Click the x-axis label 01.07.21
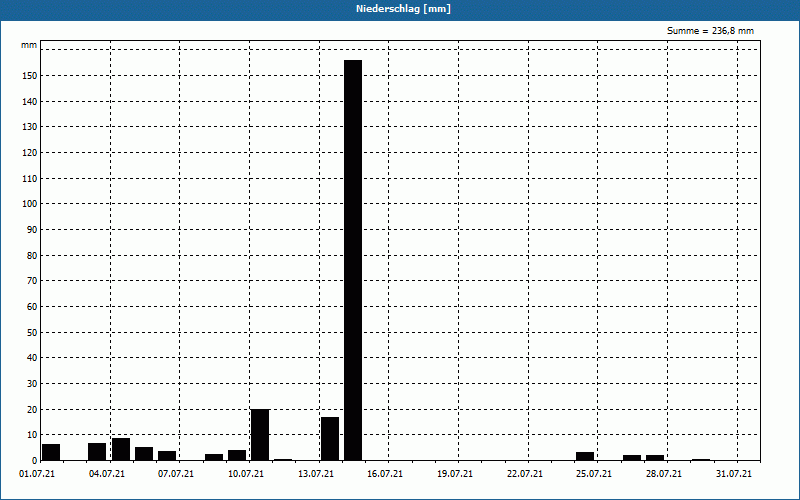 [x=37, y=474]
